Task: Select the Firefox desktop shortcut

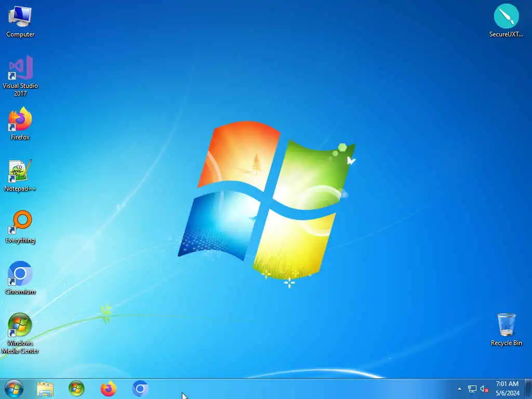Action: pos(20,124)
